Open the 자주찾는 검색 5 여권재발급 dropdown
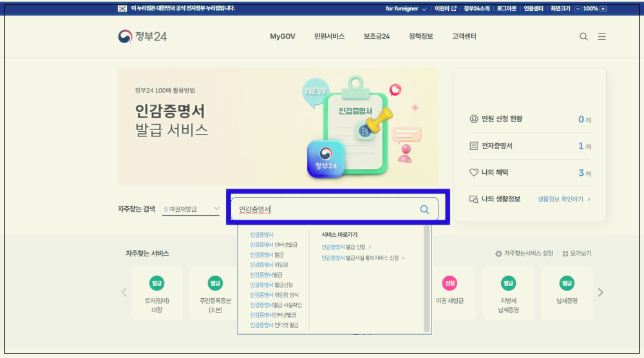Image resolution: width=644 pixels, height=358 pixels. pos(191,209)
